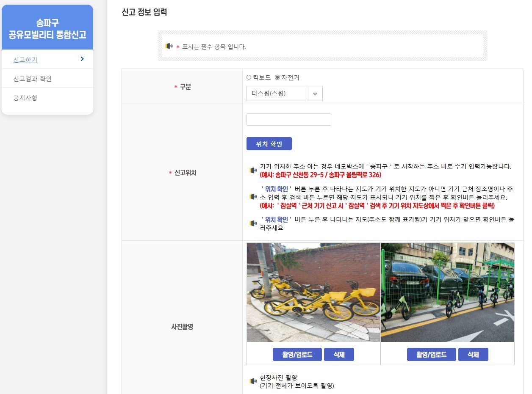Click the 위치 확인 button

tap(269, 144)
